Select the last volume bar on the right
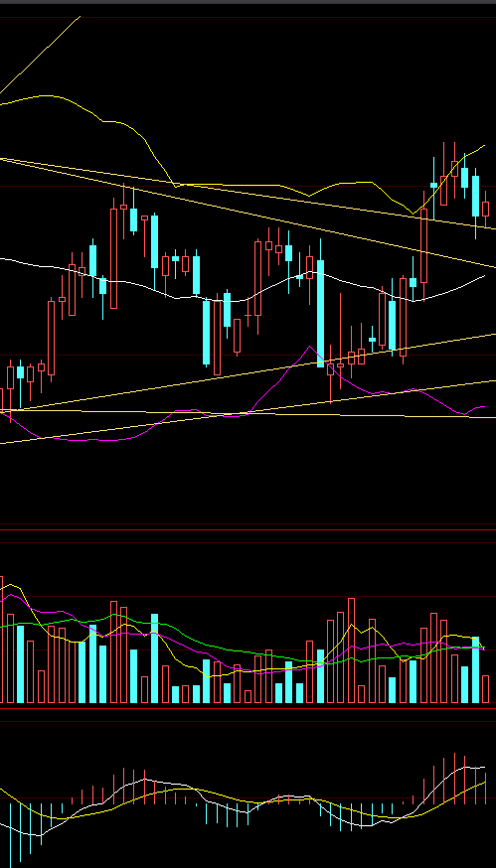This screenshot has height=868, width=496. 485,689
